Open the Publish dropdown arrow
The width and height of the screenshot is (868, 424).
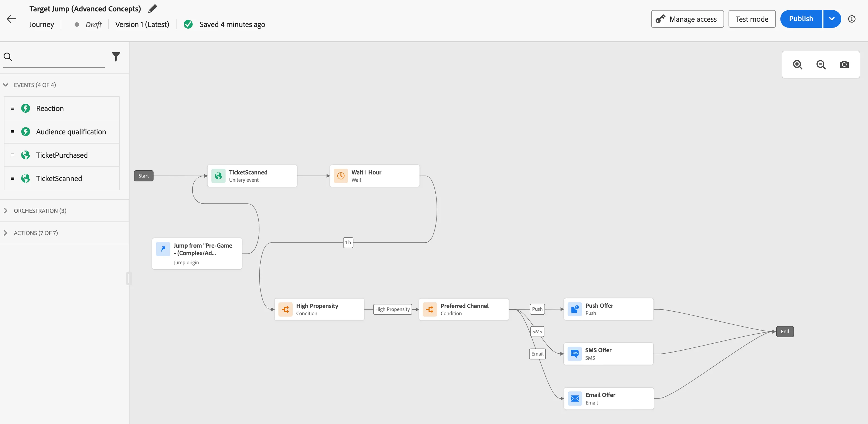coord(832,19)
